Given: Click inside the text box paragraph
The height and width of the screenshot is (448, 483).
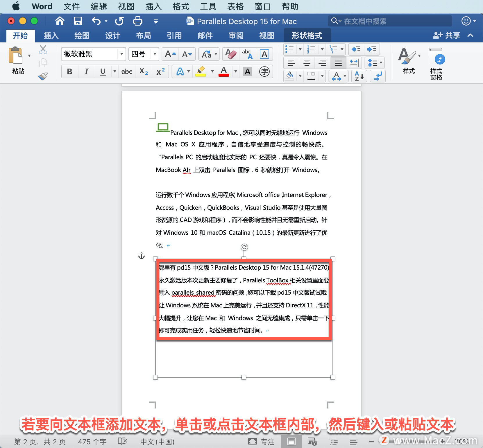Looking at the screenshot, I should (244, 299).
